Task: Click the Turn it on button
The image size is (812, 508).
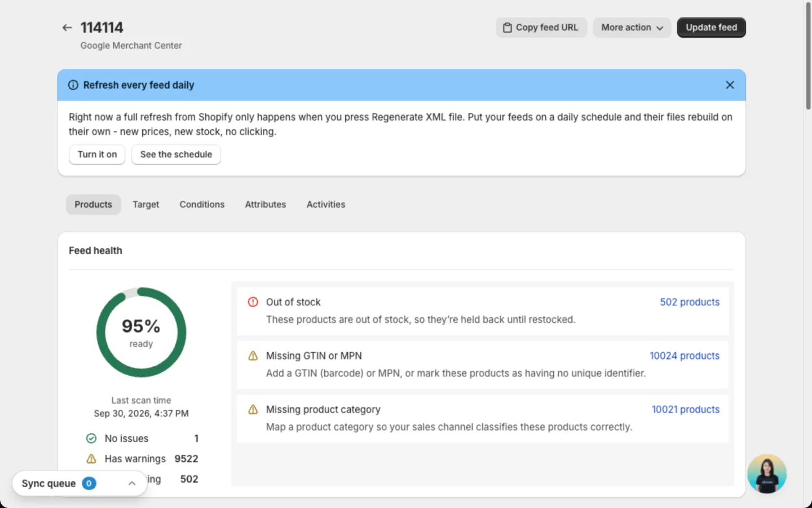Action: (x=97, y=155)
